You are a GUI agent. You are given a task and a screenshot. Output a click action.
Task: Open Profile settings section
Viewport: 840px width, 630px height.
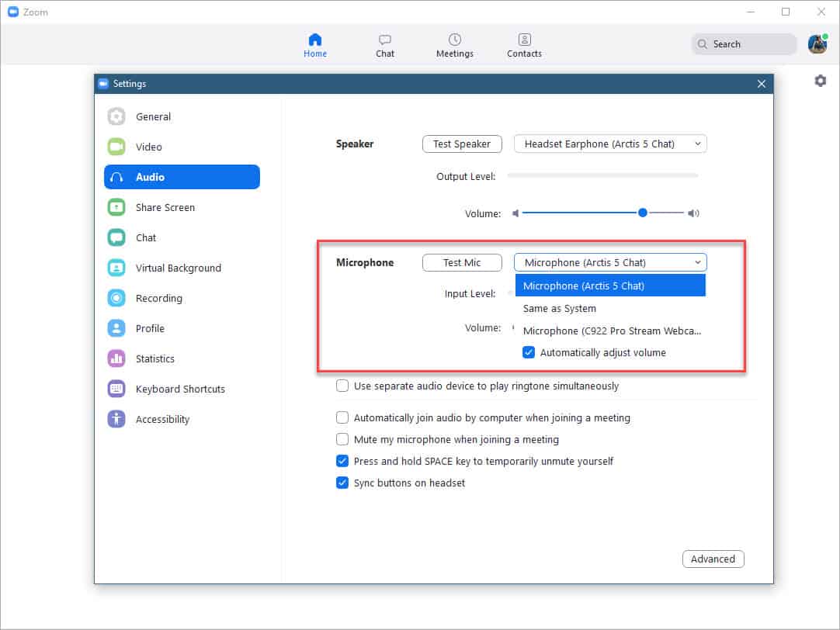pyautogui.click(x=182, y=328)
